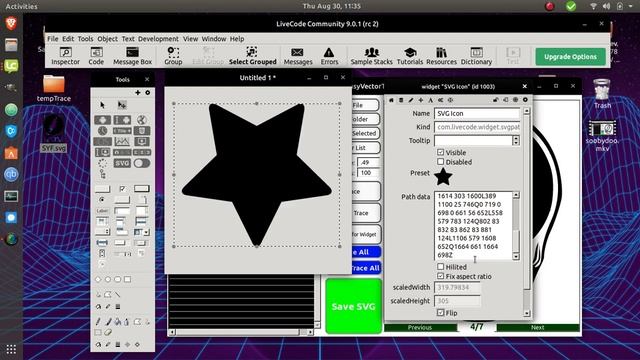Viewport: 640px width, 360px height.
Task: Uncheck the Flip checkbox
Action: click(440, 313)
